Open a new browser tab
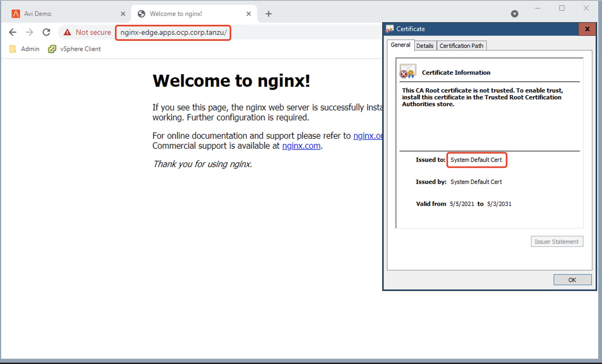 tap(268, 14)
